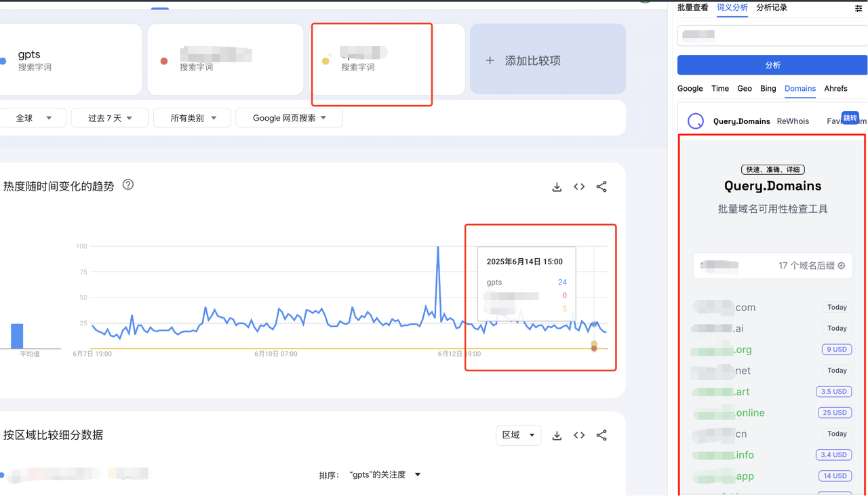This screenshot has width=868, height=496.
Task: Select the Domains analysis tab
Action: click(x=800, y=88)
